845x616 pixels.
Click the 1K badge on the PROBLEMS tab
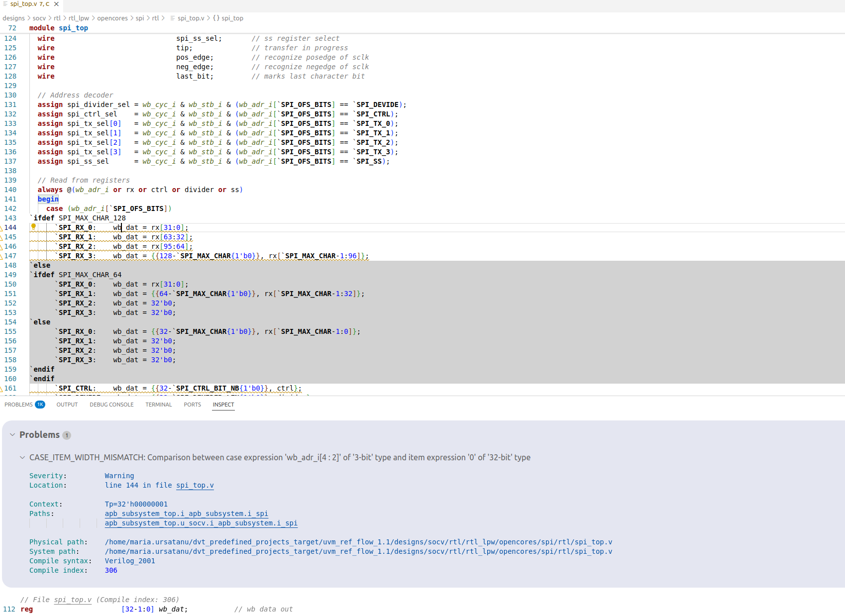[x=40, y=405]
